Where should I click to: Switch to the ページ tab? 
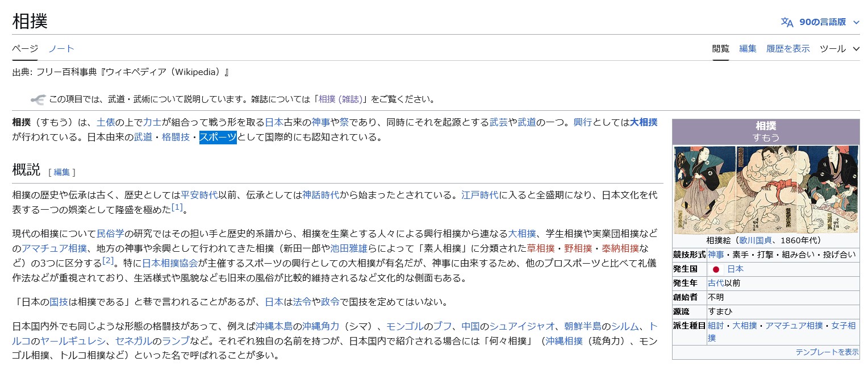tap(25, 49)
